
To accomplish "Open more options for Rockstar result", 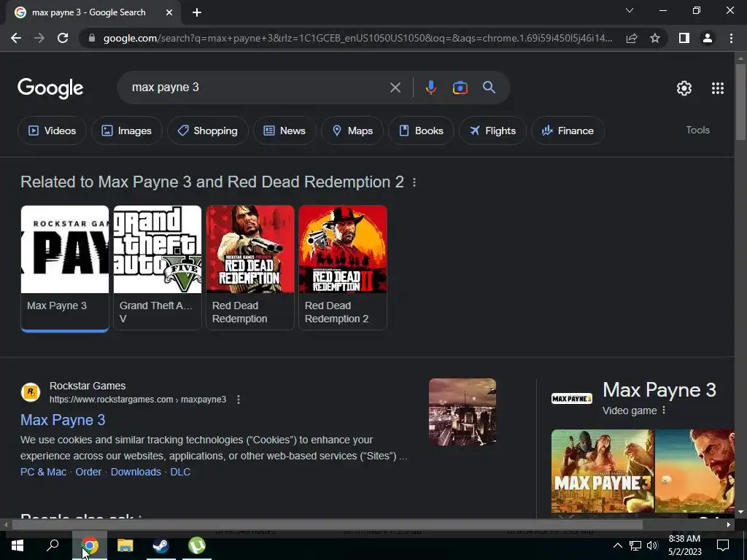I will pos(239,400).
